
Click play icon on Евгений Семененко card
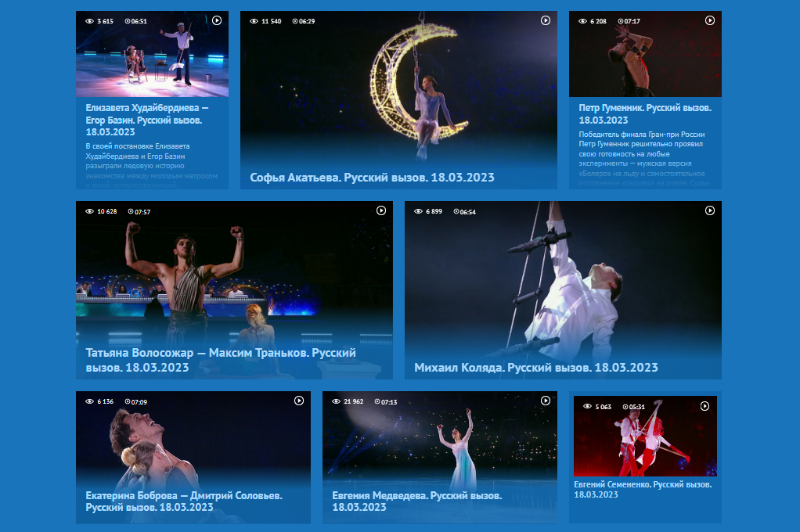pyautogui.click(x=705, y=406)
